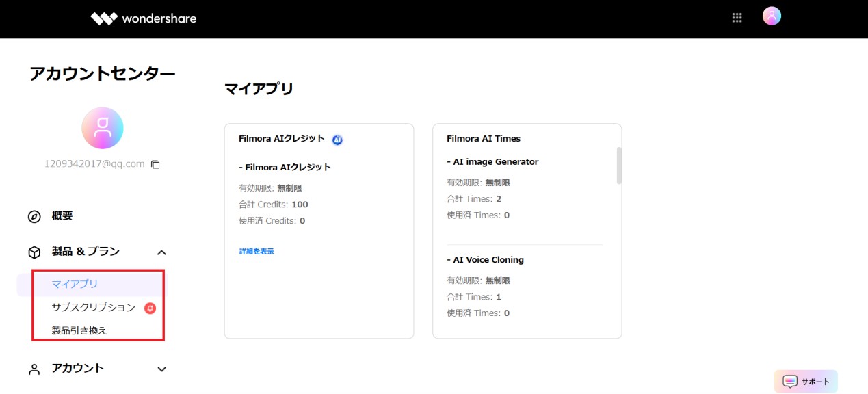Click the AI badge next to Filmora AIクレジット
Viewport: 868px width, 394px height.
(337, 140)
